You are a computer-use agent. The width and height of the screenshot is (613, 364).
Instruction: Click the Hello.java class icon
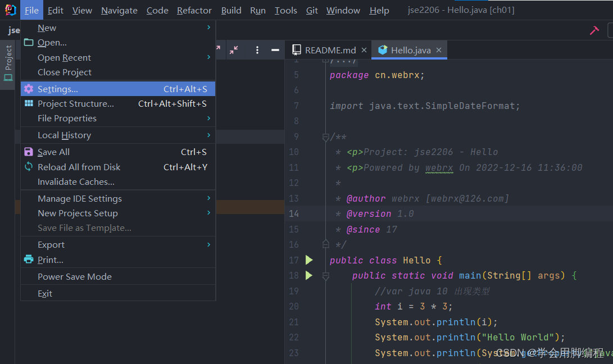383,49
